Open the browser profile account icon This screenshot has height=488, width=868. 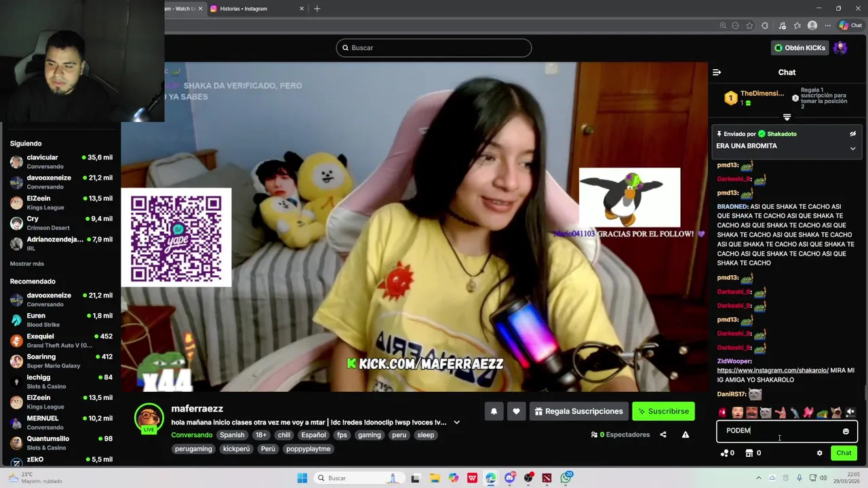(x=812, y=26)
